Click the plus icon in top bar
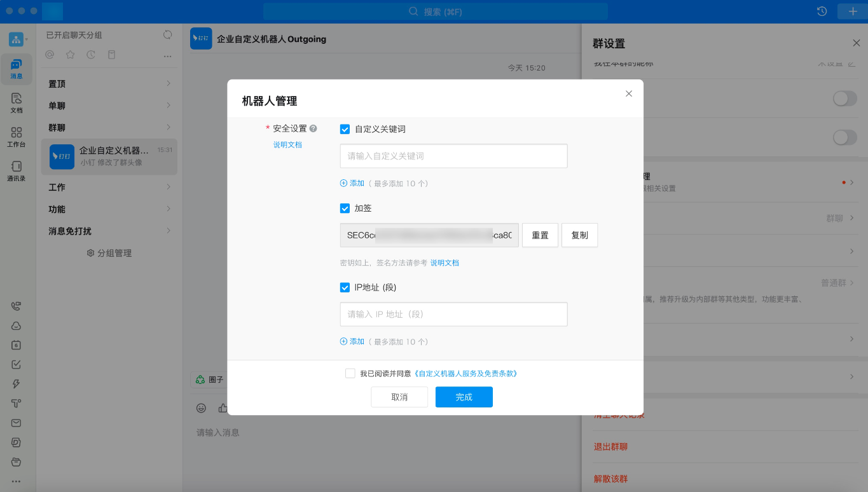This screenshot has height=492, width=868. (x=853, y=11)
